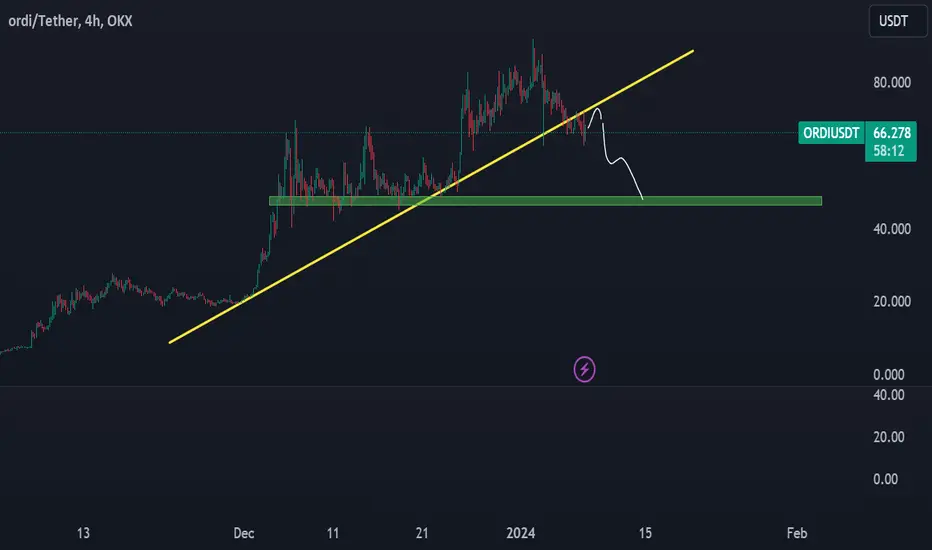932x550 pixels.
Task: Click the ORDIUSDT price label
Action: coord(831,133)
